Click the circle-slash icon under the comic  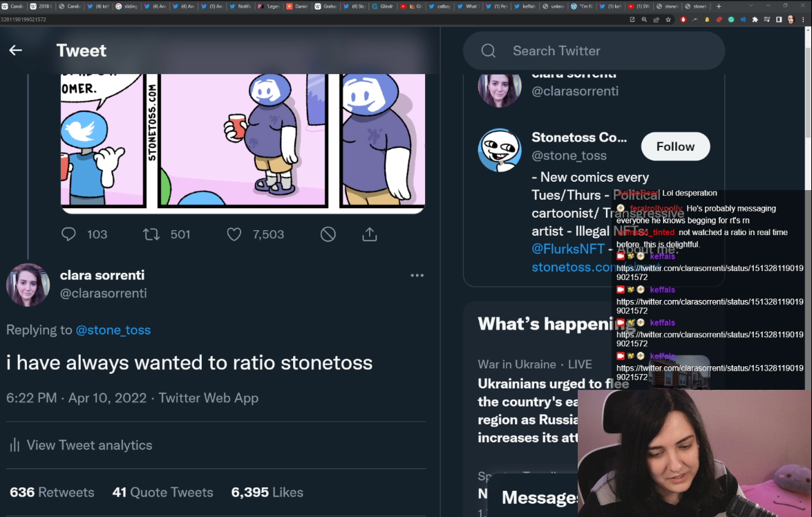pos(328,235)
